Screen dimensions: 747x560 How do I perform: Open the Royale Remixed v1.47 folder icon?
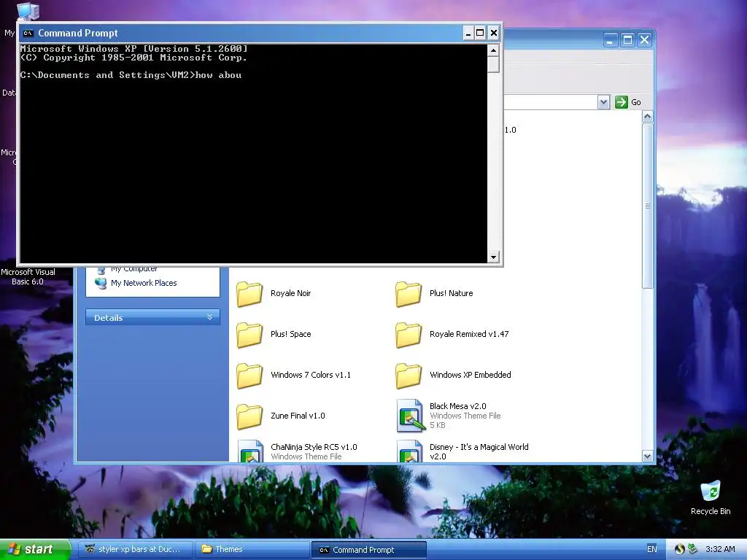point(409,334)
